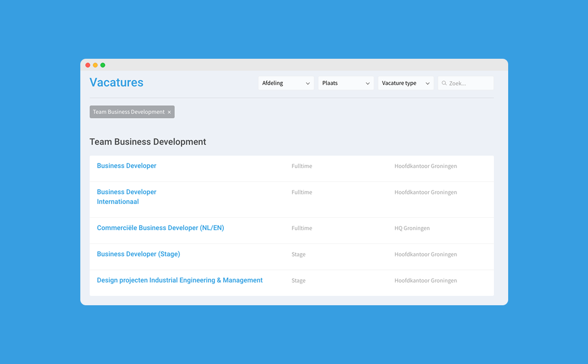Click Hoofdkantoor Groningen in Business Developer (Stage) row
This screenshot has height=364, width=588.
(x=425, y=255)
